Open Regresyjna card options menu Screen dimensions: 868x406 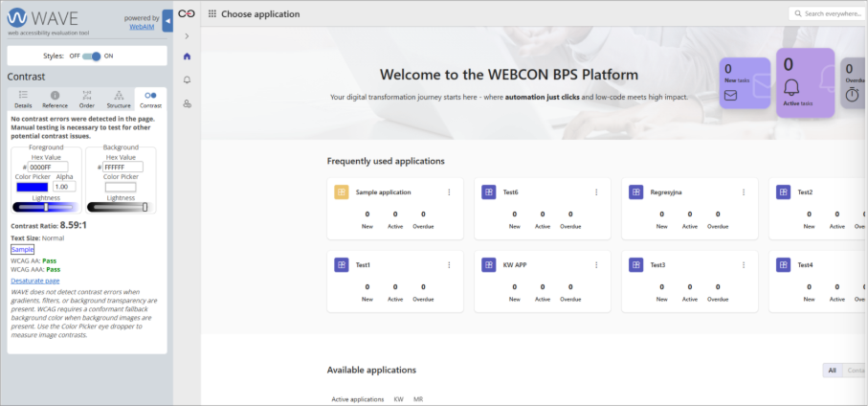pos(744,192)
